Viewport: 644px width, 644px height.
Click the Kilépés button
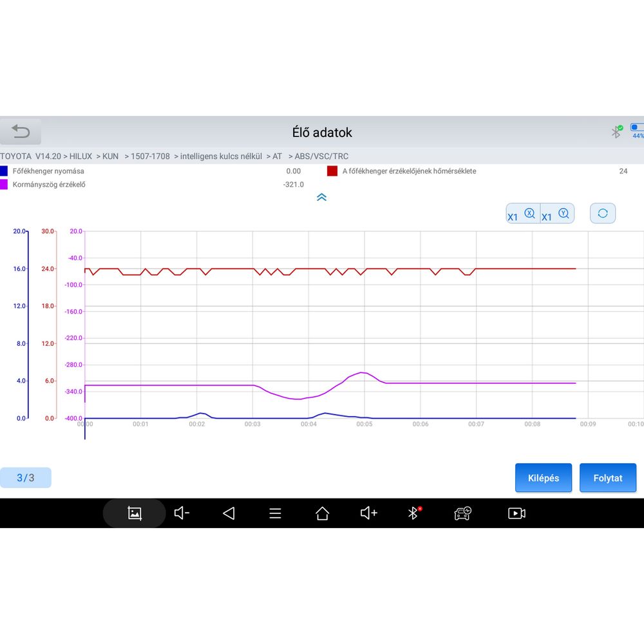[x=543, y=478]
